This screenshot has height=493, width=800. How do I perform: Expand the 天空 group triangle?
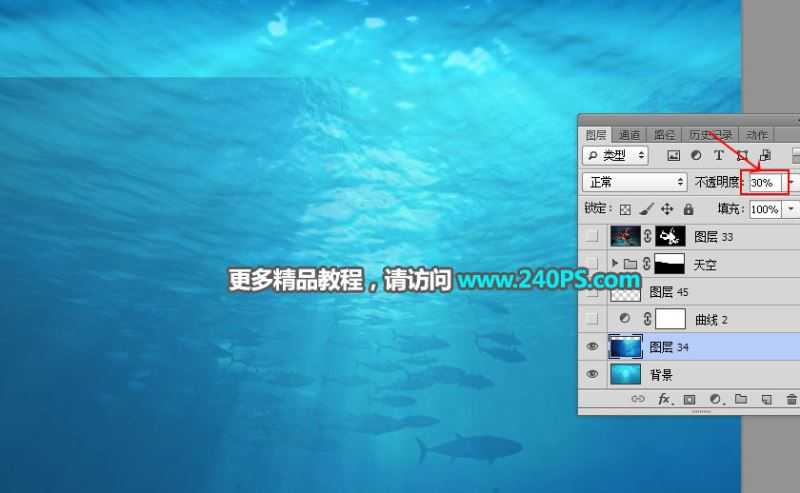pyautogui.click(x=614, y=263)
